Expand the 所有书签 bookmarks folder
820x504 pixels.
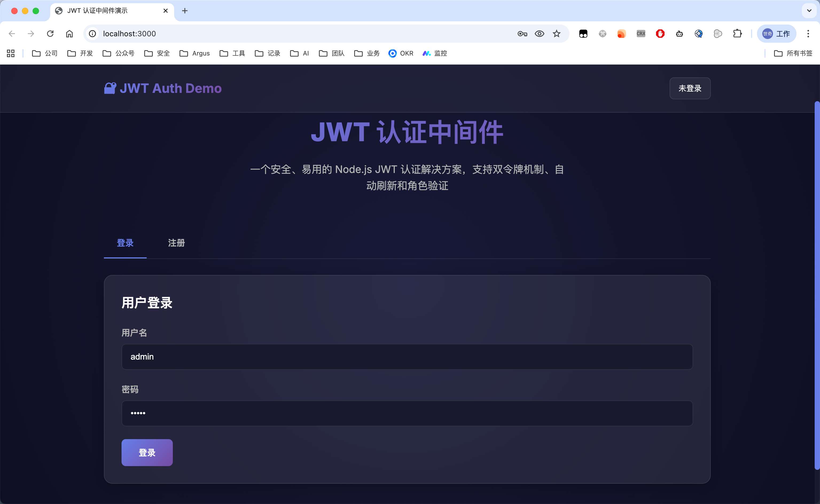(x=793, y=53)
